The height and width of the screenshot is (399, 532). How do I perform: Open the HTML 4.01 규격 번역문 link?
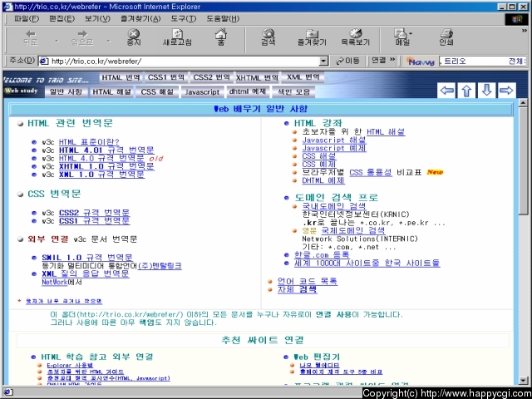(x=106, y=150)
